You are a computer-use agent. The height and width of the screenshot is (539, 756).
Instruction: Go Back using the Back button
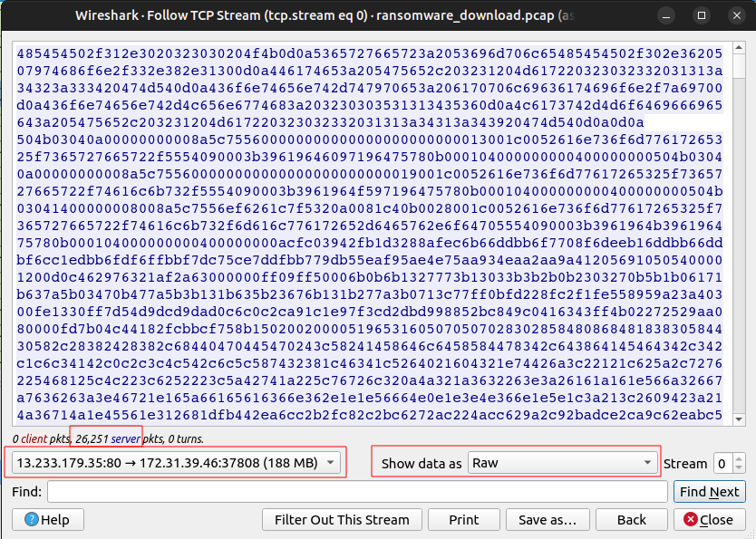631,519
